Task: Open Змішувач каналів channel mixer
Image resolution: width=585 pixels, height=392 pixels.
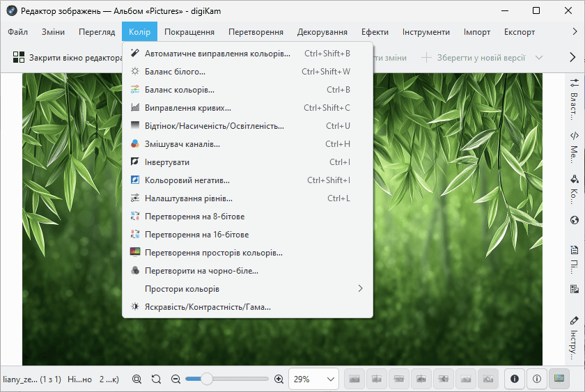Action: (x=247, y=144)
